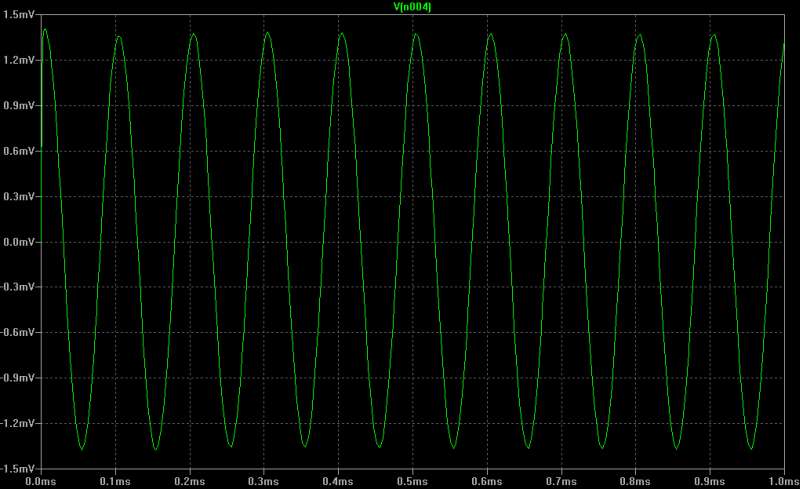Click the 0.6mV vertical axis label
Image resolution: width=800 pixels, height=489 pixels.
[x=19, y=151]
